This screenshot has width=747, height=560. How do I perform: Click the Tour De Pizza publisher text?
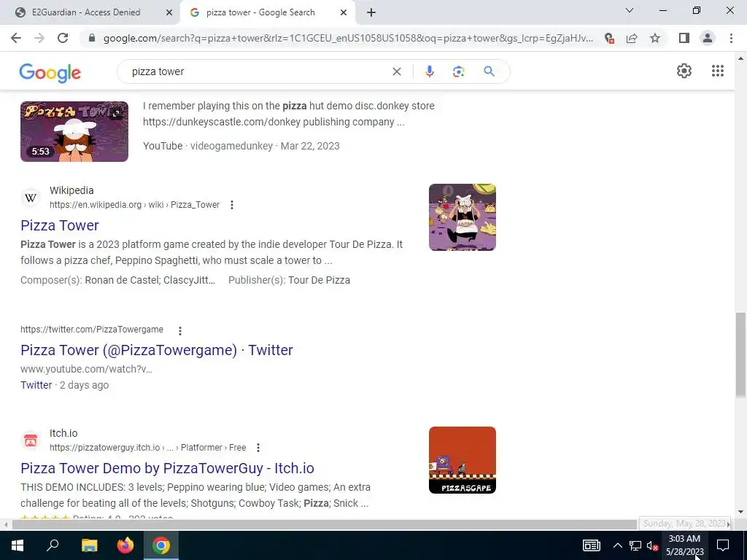(x=320, y=280)
